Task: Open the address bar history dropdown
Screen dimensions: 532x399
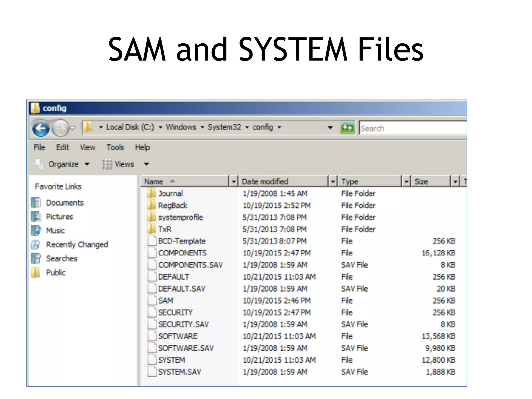Action: [330, 128]
